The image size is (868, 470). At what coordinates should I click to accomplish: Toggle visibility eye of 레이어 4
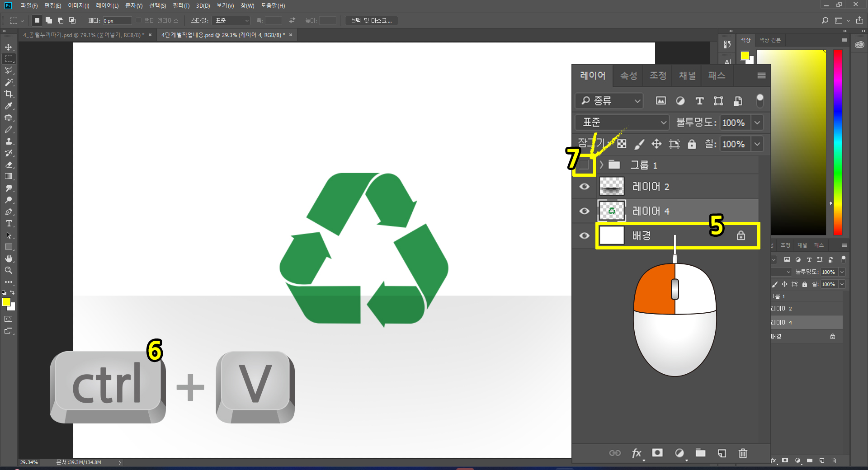[x=584, y=211]
